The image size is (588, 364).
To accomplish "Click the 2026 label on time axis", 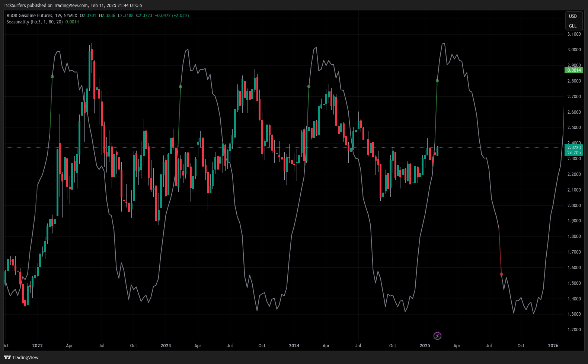I will tap(553, 346).
